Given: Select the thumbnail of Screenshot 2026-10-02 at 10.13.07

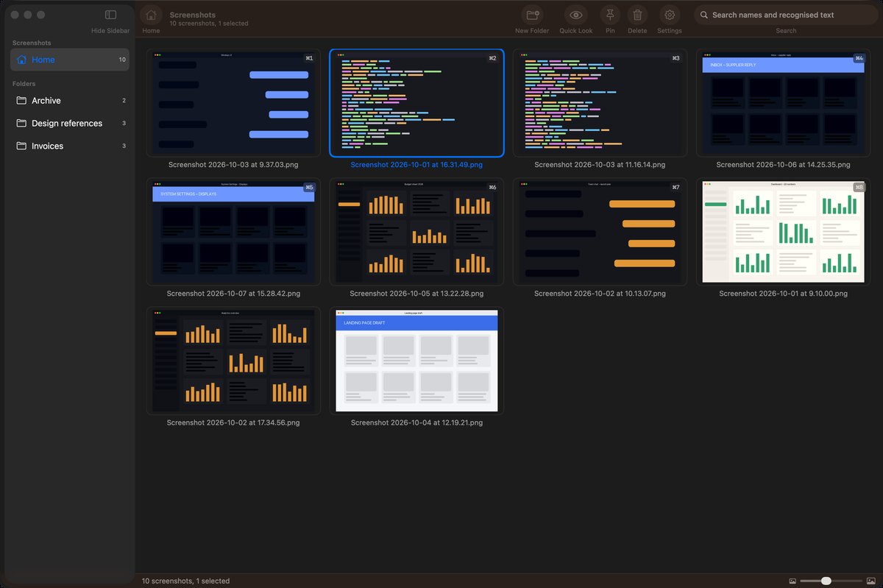Looking at the screenshot, I should [x=600, y=232].
